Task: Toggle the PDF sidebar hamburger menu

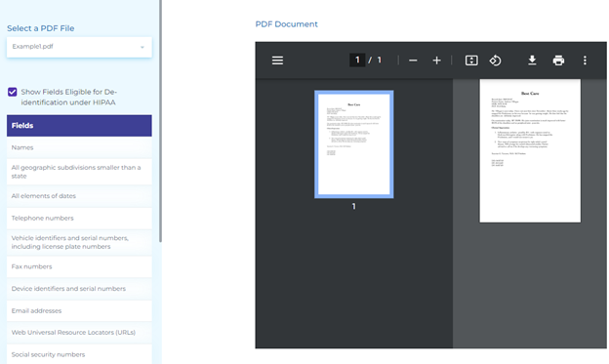Action: tap(277, 61)
